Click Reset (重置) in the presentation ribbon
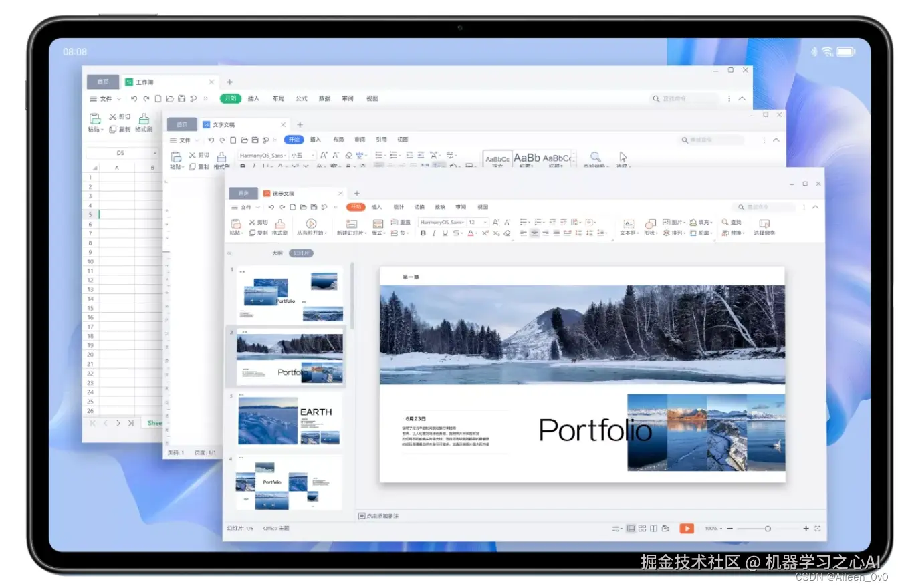 [401, 222]
